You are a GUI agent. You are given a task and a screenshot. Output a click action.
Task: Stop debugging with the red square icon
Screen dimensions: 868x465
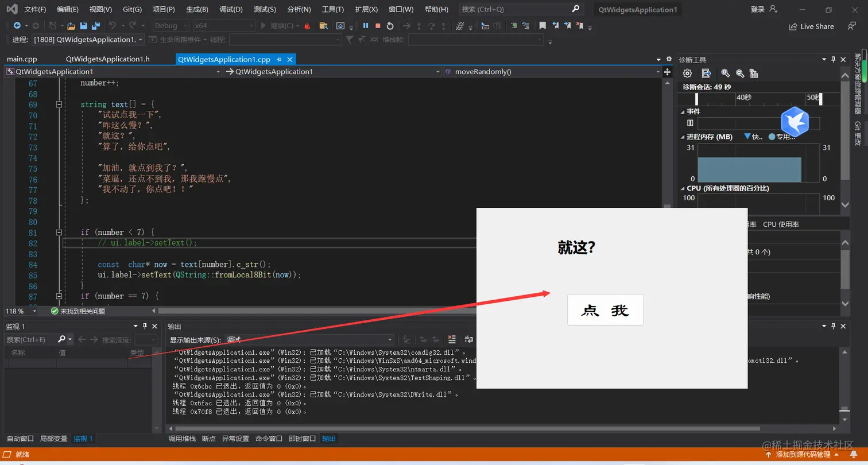pyautogui.click(x=378, y=26)
